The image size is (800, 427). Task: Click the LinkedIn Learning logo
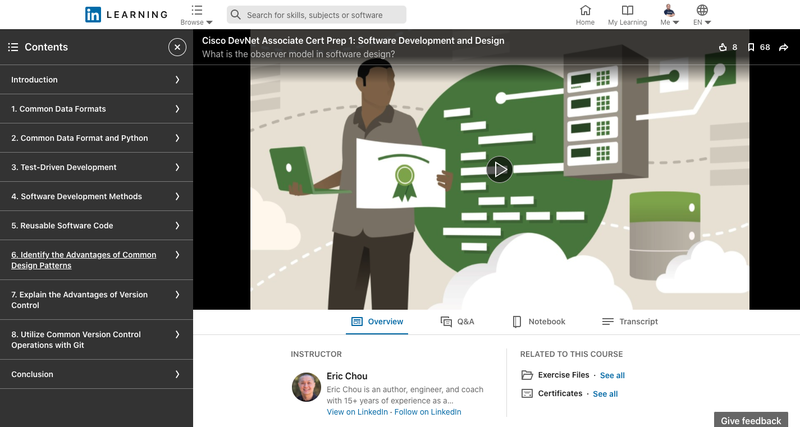tap(126, 14)
